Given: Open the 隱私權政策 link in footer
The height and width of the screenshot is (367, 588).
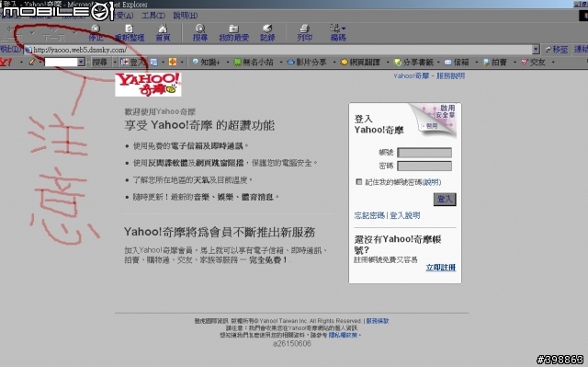Looking at the screenshot, I should coord(343,335).
